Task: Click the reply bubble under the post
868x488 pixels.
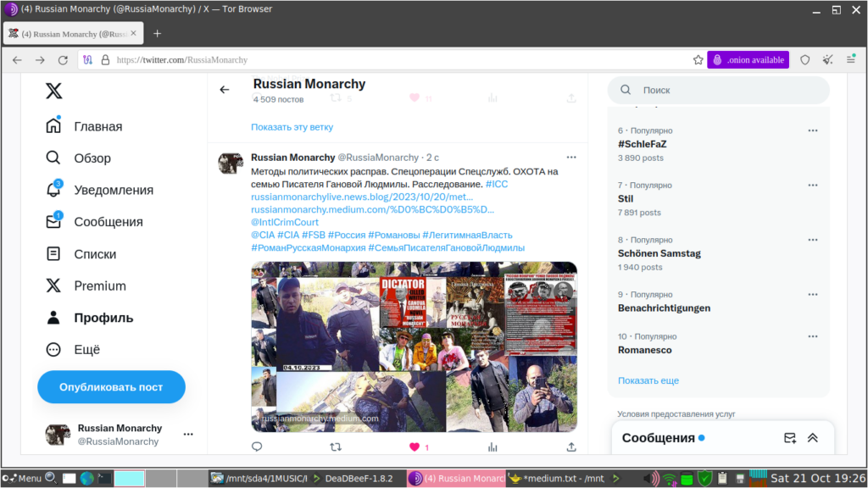Action: (x=257, y=446)
